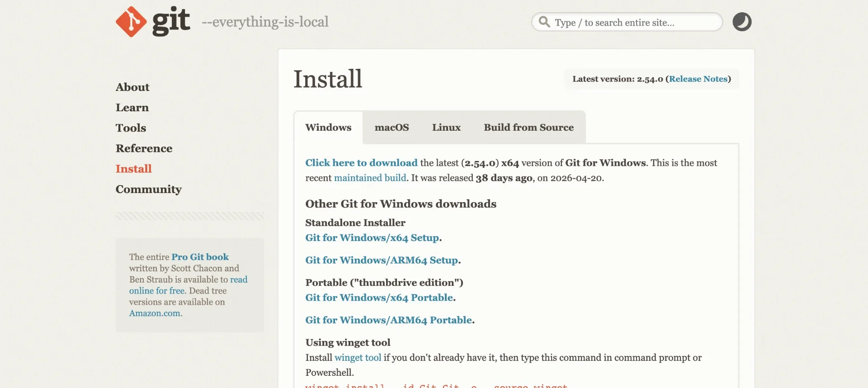Image resolution: width=868 pixels, height=388 pixels.
Task: Open the Amazon.com link
Action: (x=155, y=313)
